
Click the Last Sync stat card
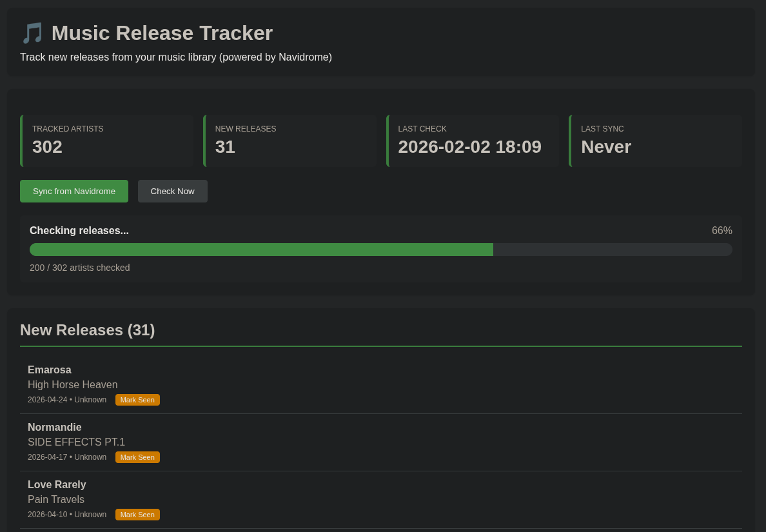pyautogui.click(x=655, y=141)
